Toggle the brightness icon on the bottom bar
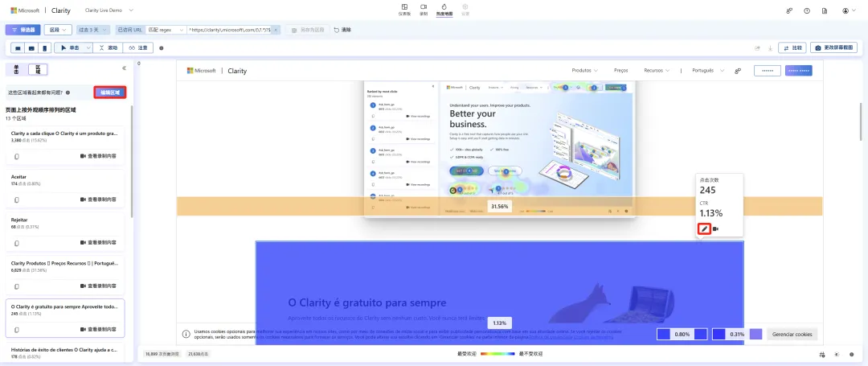Image resolution: width=868 pixels, height=366 pixels. pyautogui.click(x=837, y=355)
